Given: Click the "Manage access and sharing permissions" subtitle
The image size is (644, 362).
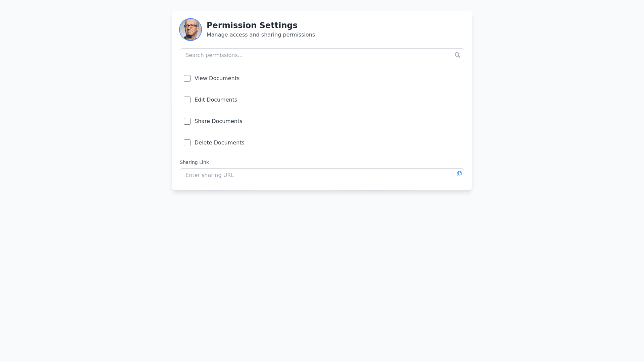Looking at the screenshot, I should coord(261,35).
